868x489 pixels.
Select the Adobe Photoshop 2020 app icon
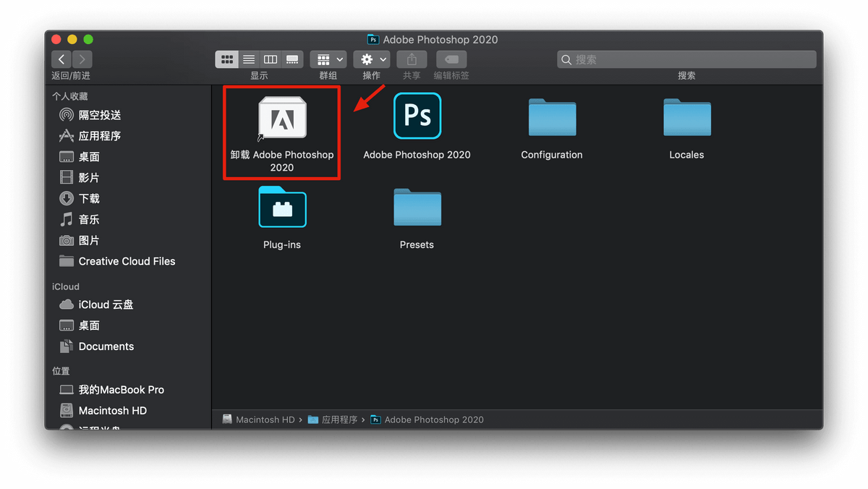[x=417, y=116]
